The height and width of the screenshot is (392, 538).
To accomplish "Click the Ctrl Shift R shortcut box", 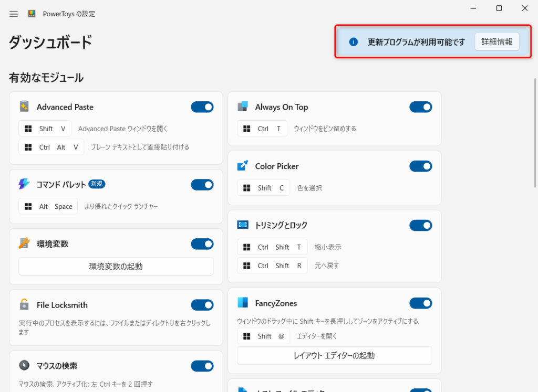I will [x=273, y=266].
